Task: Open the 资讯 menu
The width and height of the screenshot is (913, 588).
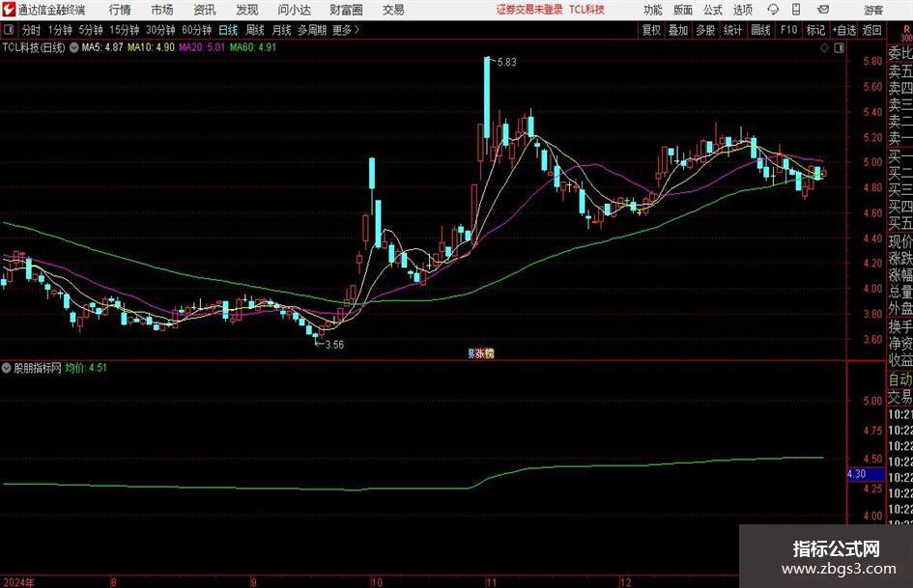Action: point(205,10)
